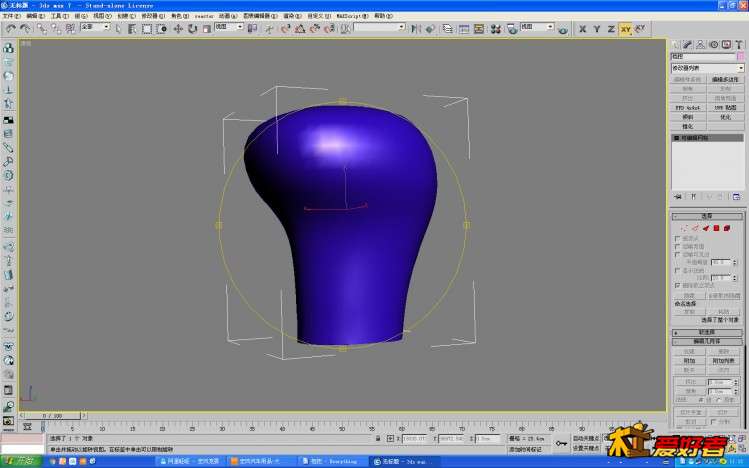Open the Material Editor icon

(x=496, y=29)
